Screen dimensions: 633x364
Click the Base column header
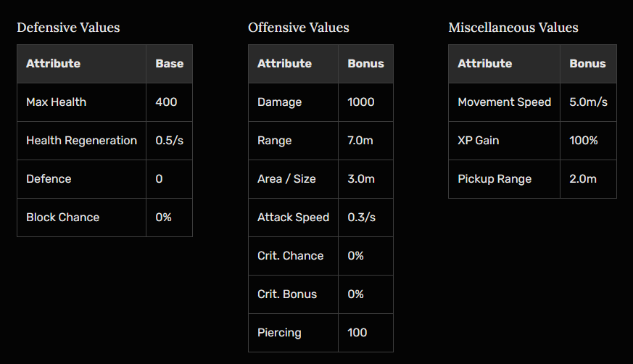click(169, 64)
